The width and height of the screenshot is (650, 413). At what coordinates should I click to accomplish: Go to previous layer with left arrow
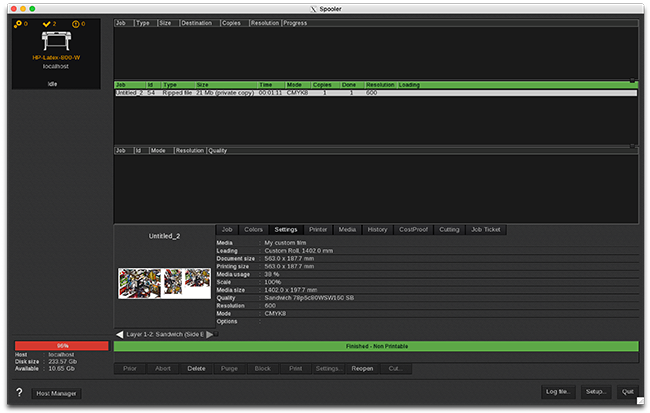[120, 334]
